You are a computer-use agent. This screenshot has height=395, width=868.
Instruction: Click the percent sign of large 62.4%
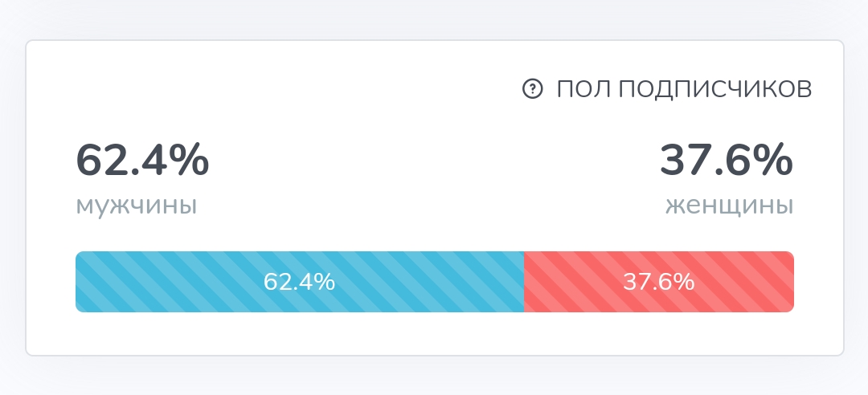[x=191, y=161]
